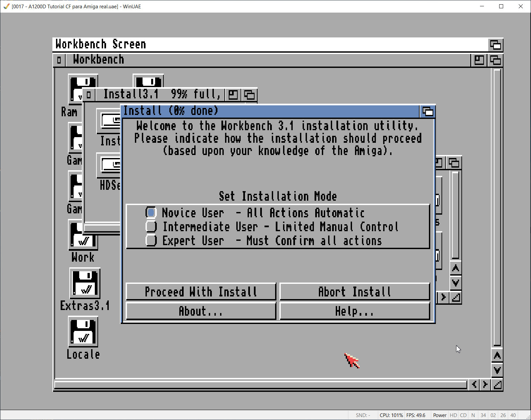Click the WinUAE checkmark app icon in title bar

click(x=6, y=6)
